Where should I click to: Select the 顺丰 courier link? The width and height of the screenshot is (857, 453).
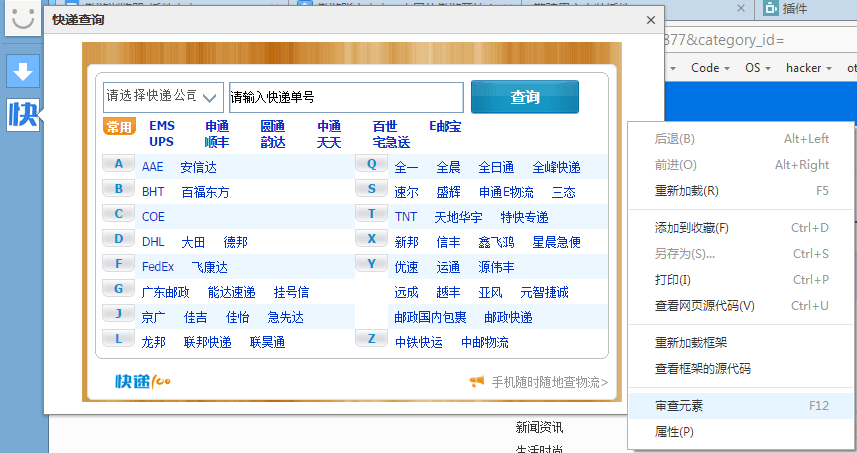click(217, 142)
